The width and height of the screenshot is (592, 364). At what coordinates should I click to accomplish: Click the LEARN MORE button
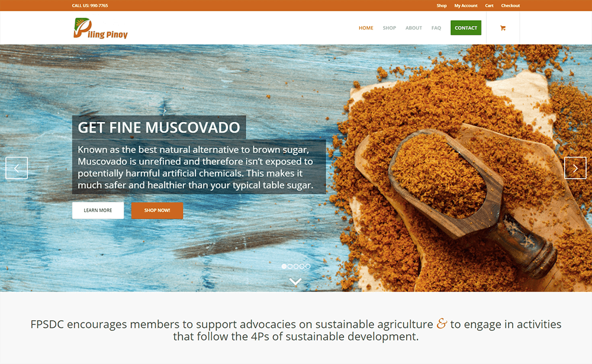(x=98, y=210)
